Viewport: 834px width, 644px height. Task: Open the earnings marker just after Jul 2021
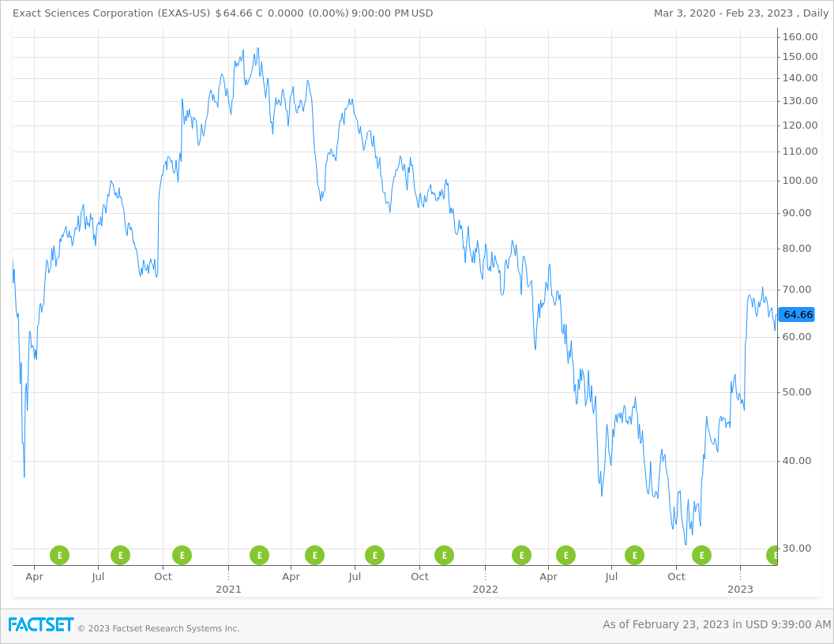coord(375,556)
